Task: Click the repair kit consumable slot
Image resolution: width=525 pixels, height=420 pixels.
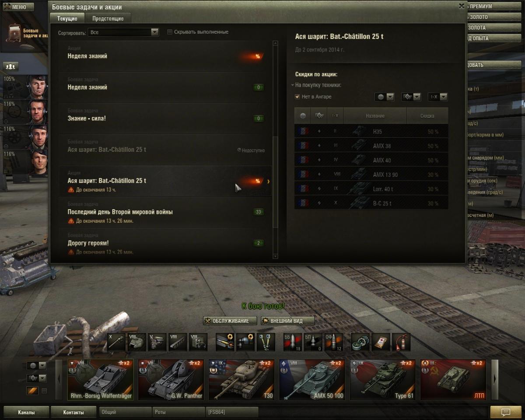Action: tap(361, 342)
